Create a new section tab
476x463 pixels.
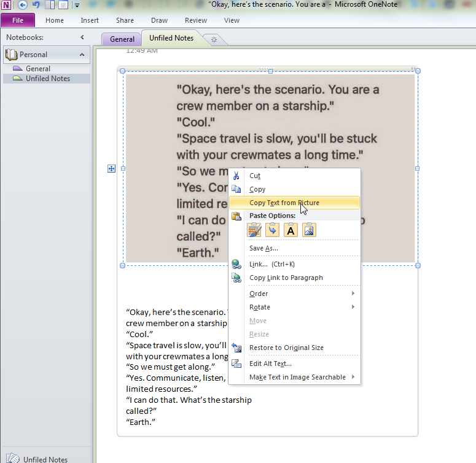[214, 39]
